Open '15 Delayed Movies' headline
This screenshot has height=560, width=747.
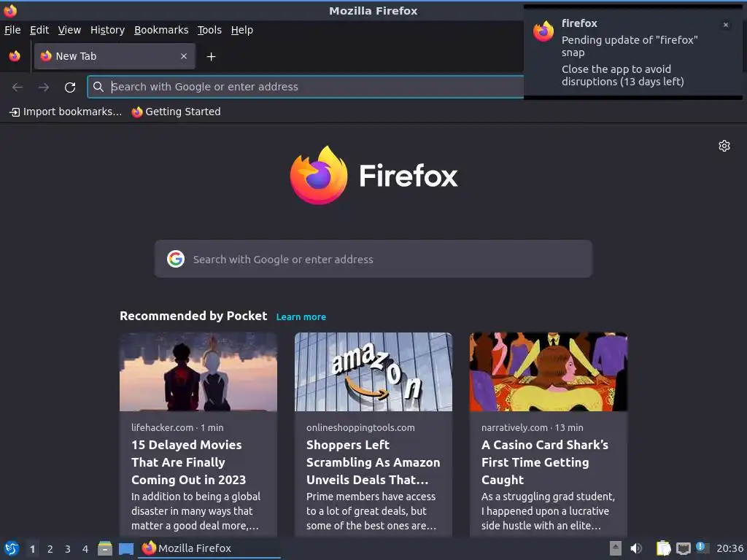(x=189, y=462)
